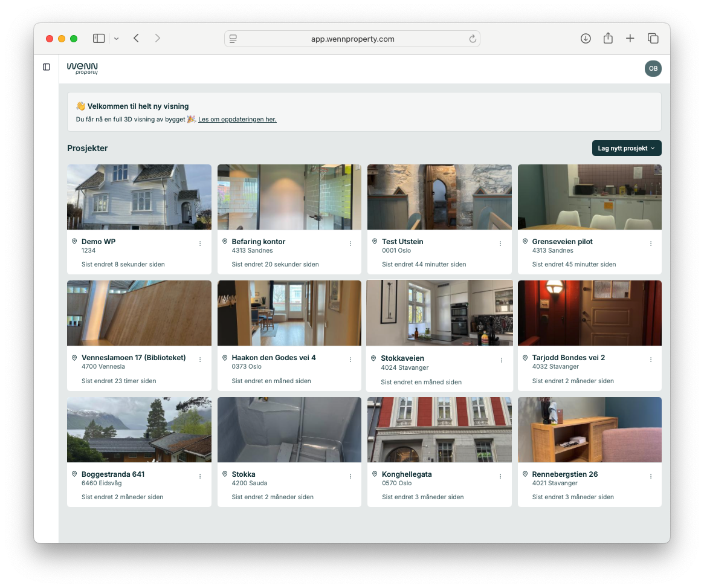Viewport: 704px width, 588px height.
Task: Select the 'Stokkaveien' project title
Action: [x=402, y=358]
